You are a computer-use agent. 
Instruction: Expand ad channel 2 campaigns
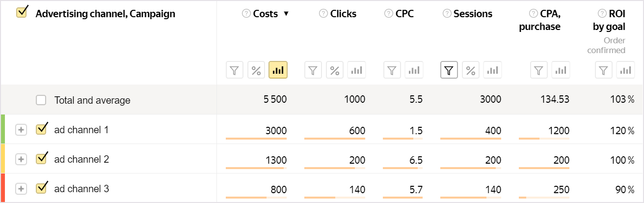click(21, 159)
